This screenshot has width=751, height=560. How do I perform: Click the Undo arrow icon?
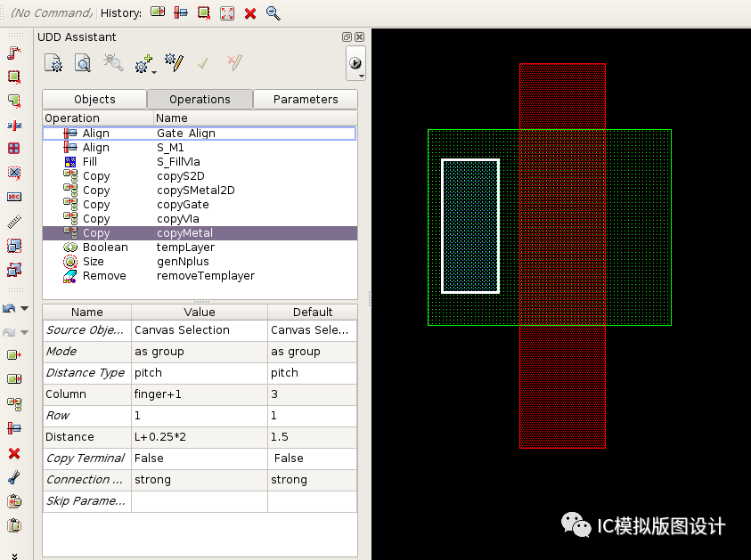[10, 309]
